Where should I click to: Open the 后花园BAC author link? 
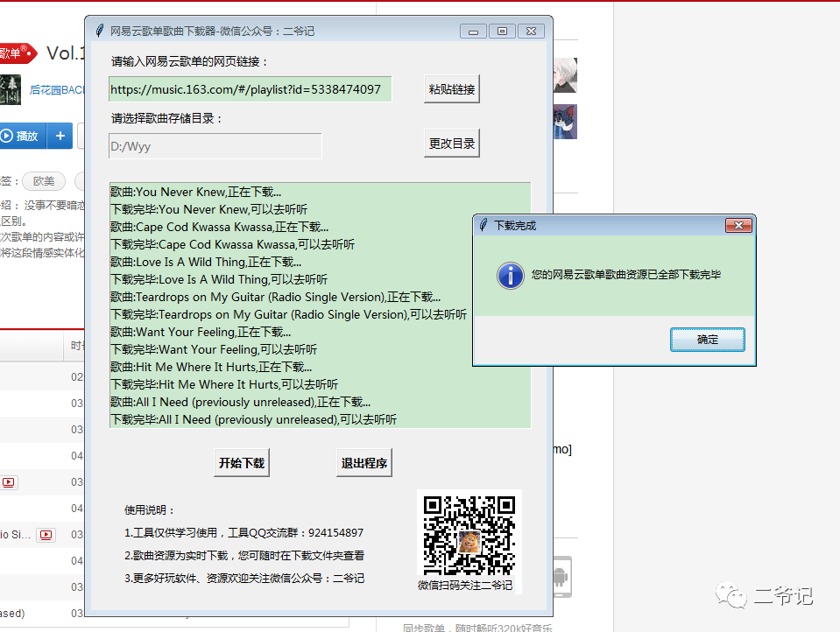click(57, 89)
